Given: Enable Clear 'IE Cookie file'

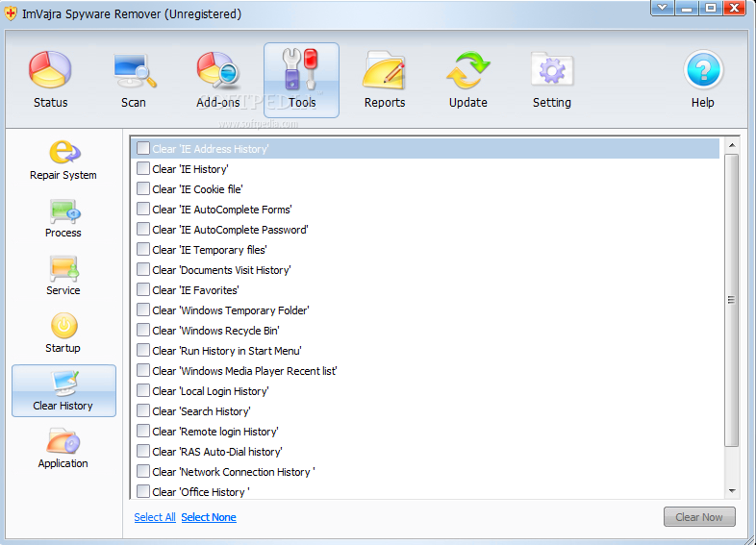Looking at the screenshot, I should coord(142,188).
